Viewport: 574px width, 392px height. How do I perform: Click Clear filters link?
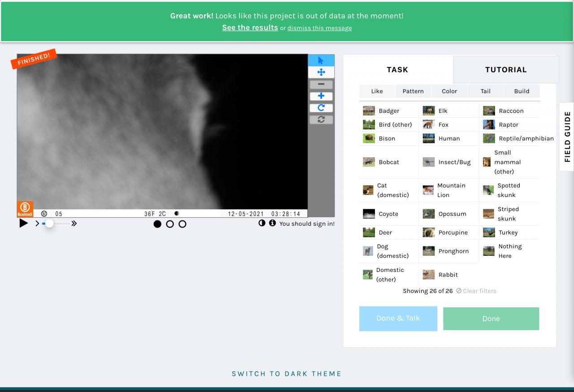[x=476, y=291]
